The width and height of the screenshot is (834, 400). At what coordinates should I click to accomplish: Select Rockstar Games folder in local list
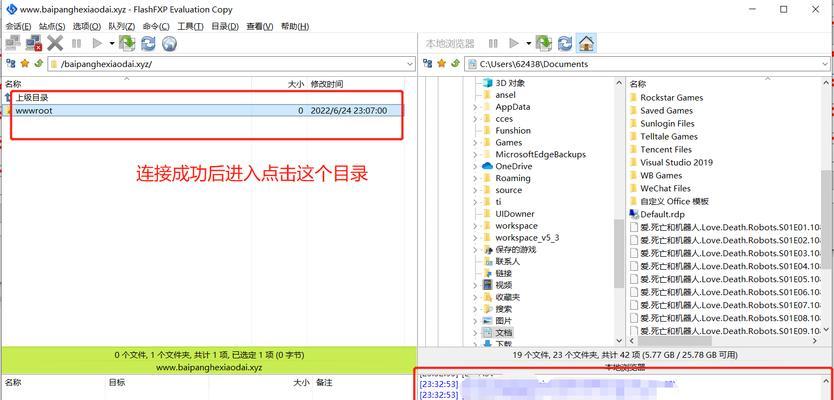[671, 98]
